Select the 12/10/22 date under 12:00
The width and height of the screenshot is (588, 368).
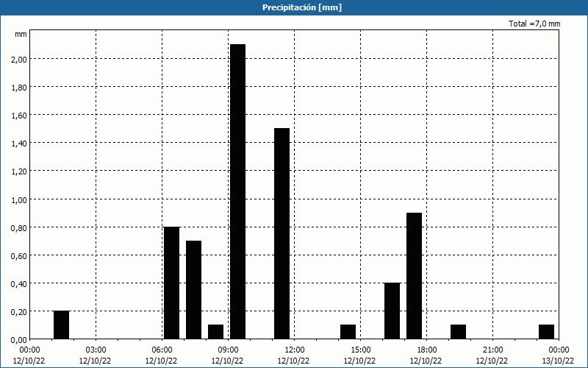pyautogui.click(x=293, y=361)
